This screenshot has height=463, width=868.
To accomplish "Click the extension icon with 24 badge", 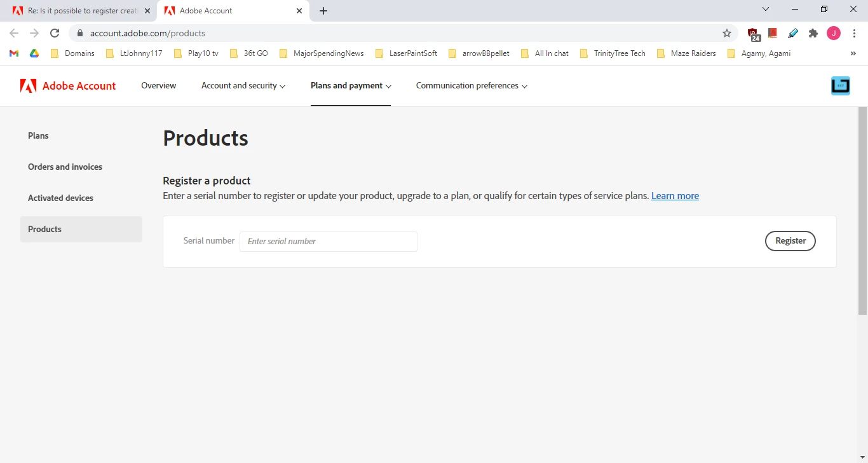I will pyautogui.click(x=754, y=34).
